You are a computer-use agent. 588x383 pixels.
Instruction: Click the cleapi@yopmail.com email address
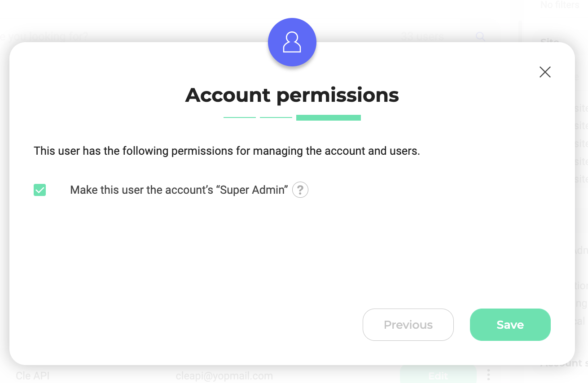click(224, 376)
